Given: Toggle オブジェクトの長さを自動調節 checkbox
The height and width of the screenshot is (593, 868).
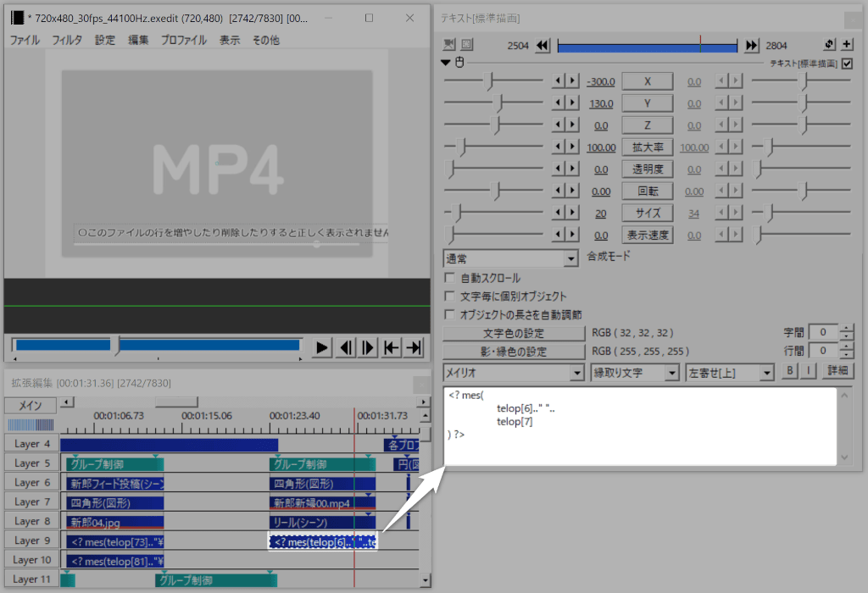Looking at the screenshot, I should tap(451, 314).
